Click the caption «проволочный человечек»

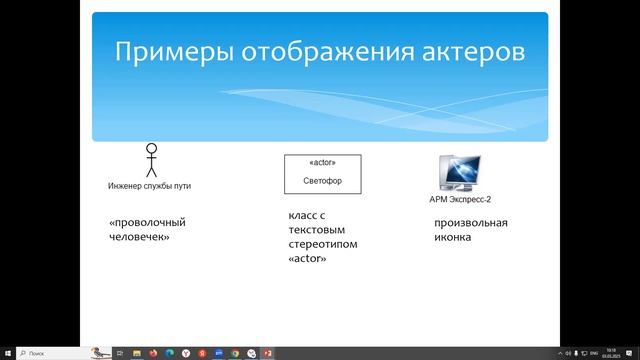[x=147, y=230]
